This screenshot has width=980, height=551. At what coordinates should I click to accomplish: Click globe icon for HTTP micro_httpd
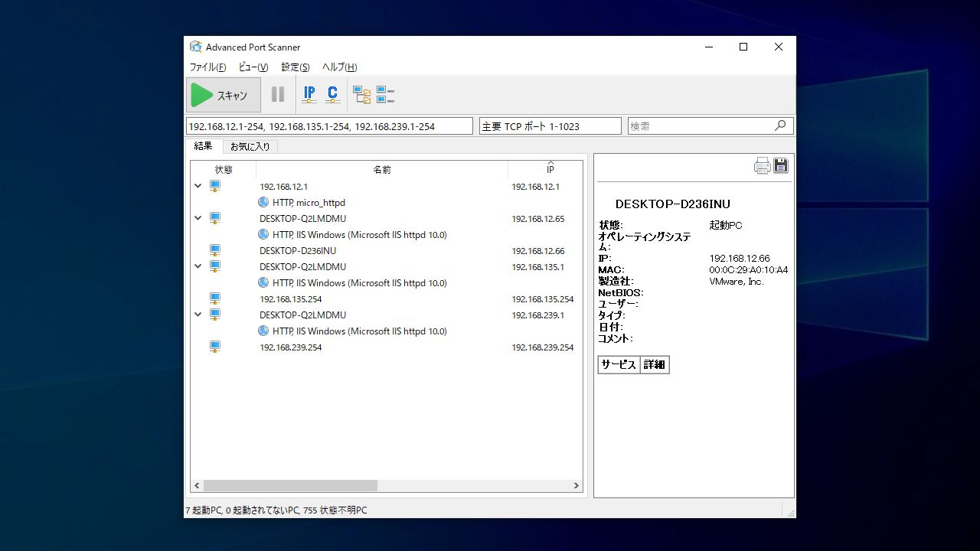[263, 202]
